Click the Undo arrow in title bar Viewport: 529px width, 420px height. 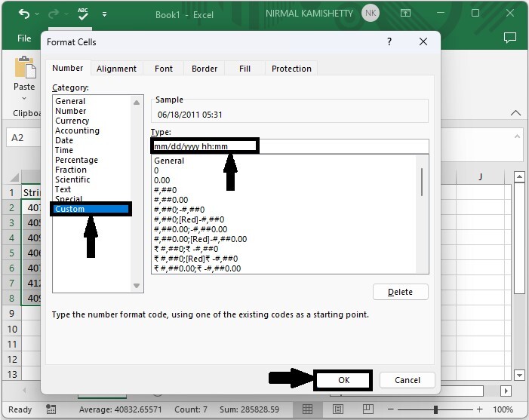24,14
